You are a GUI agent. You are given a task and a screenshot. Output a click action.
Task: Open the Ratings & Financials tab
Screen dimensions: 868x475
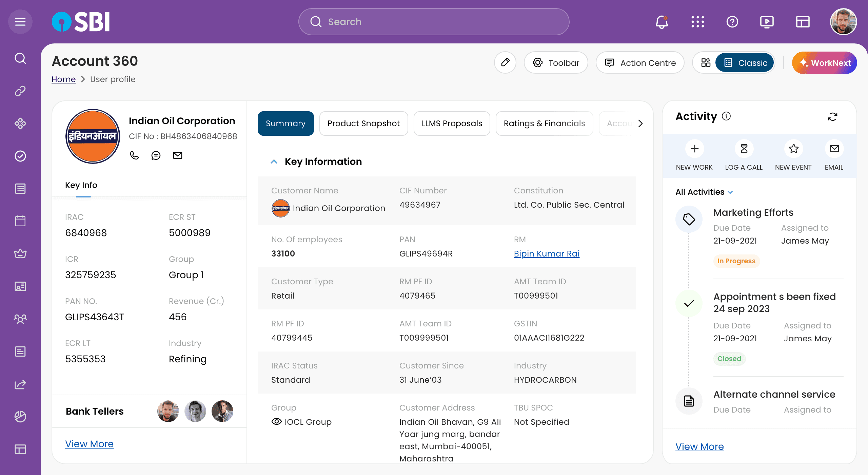tap(544, 123)
